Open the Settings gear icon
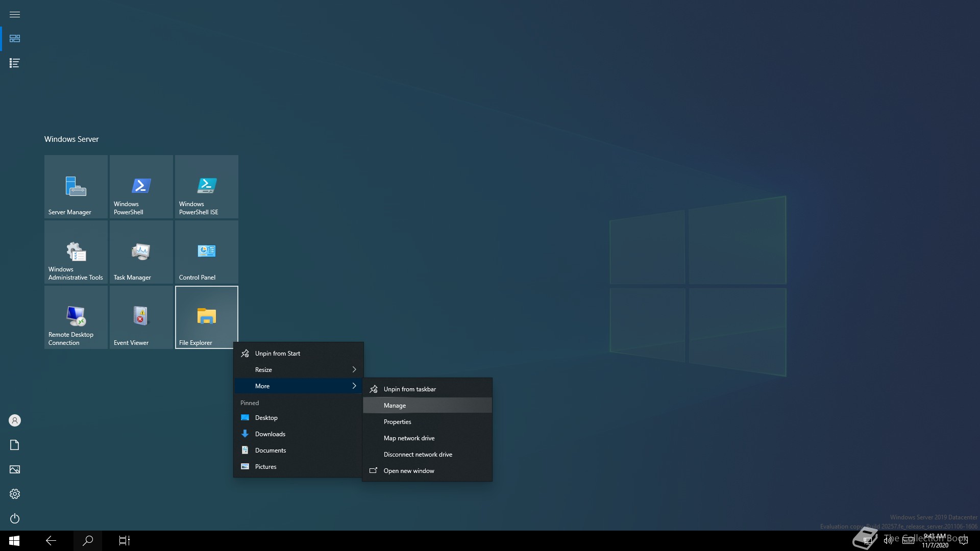 tap(15, 494)
